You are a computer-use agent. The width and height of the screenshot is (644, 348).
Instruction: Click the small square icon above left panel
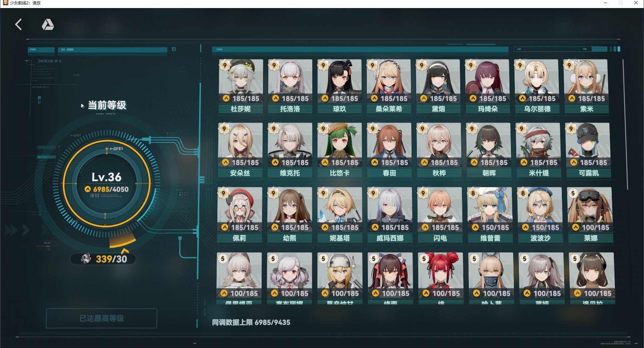click(x=174, y=49)
